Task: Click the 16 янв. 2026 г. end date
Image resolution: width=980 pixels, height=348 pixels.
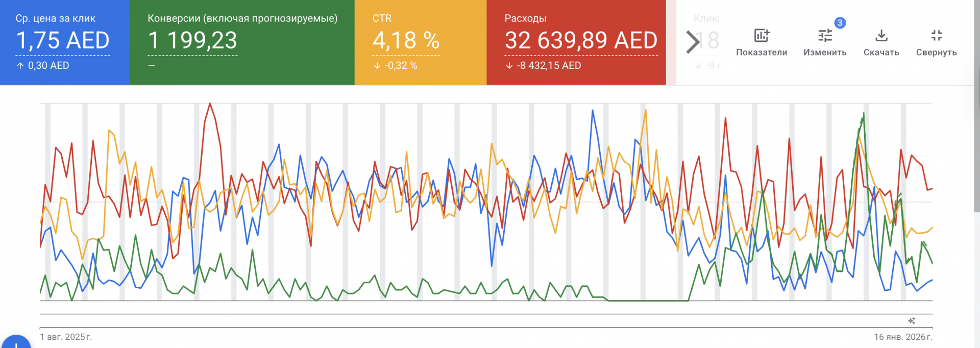Action: click(902, 337)
